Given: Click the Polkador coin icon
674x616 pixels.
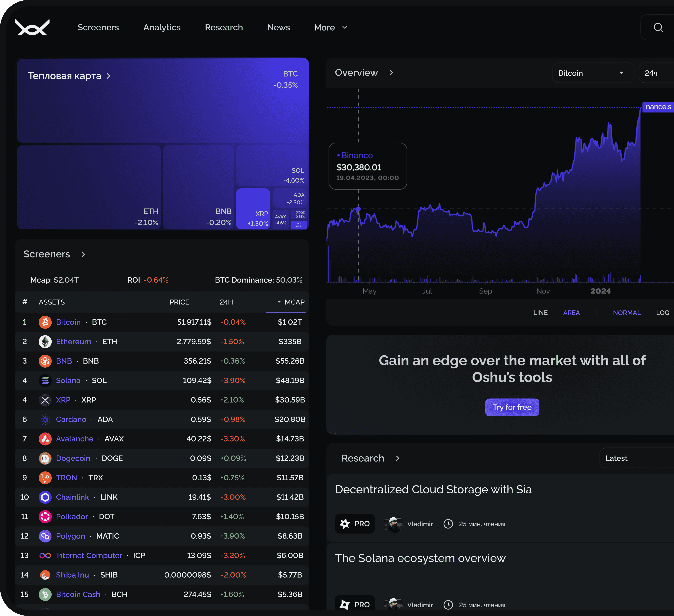Looking at the screenshot, I should 45,516.
